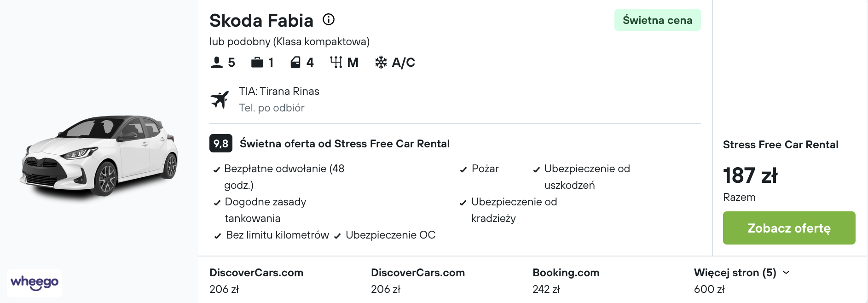Click the passenger seats icon

tap(216, 62)
